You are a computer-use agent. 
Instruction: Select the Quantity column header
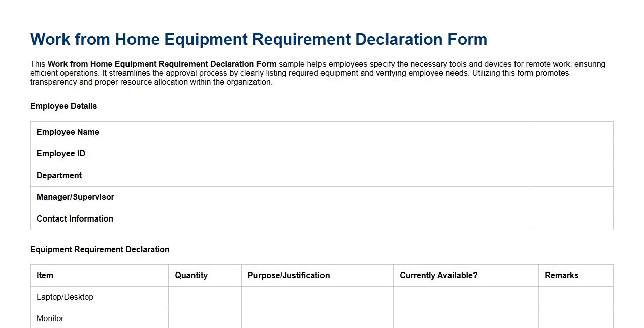[x=191, y=275]
